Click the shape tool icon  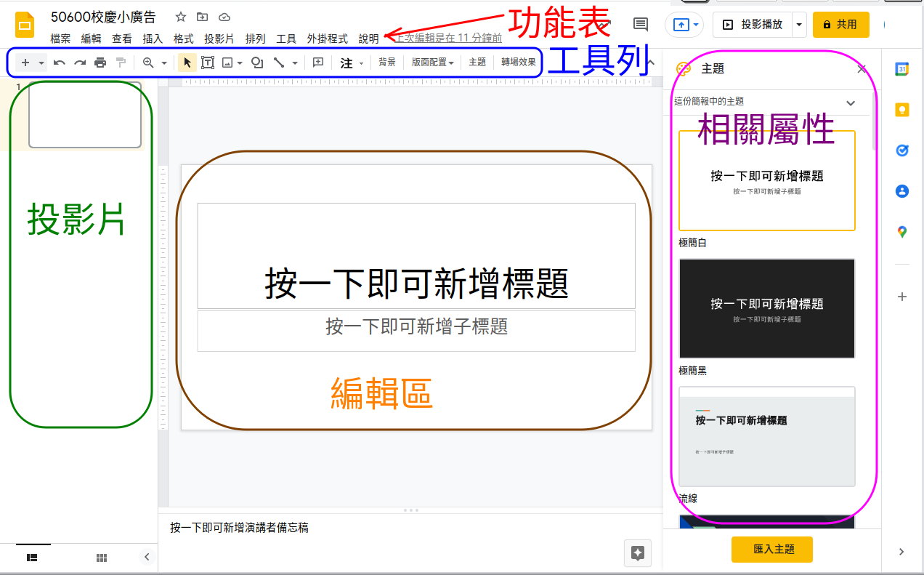[256, 63]
